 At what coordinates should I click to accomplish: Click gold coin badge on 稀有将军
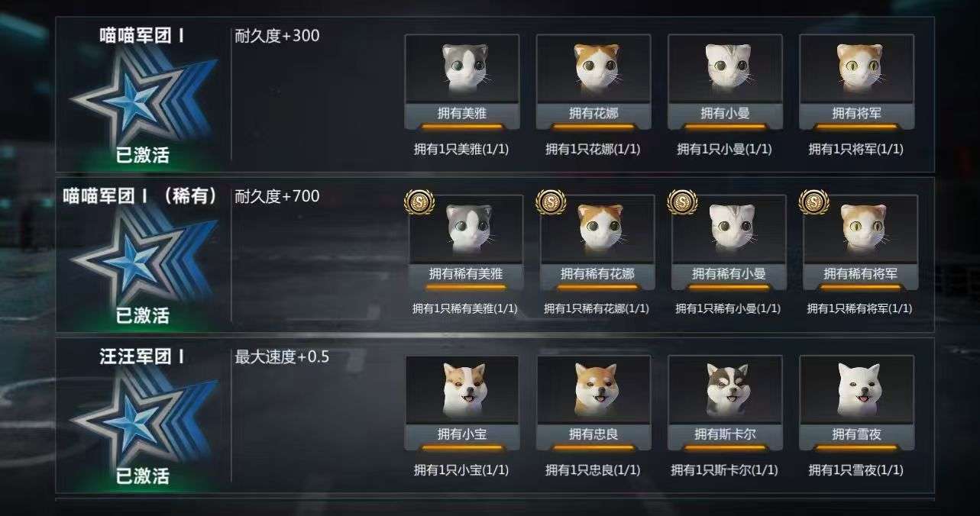coord(813,202)
